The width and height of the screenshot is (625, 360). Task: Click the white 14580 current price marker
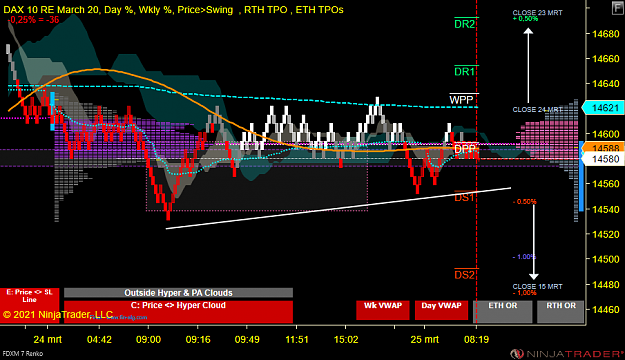[x=604, y=159]
